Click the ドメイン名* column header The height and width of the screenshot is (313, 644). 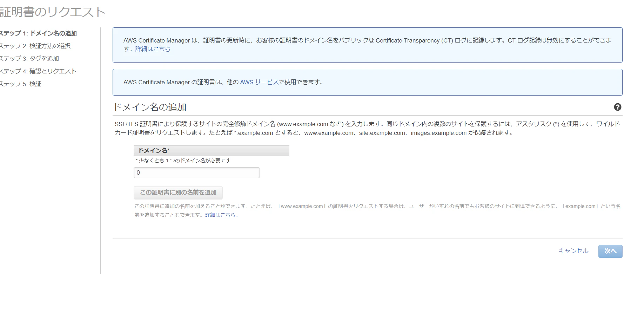pos(212,151)
